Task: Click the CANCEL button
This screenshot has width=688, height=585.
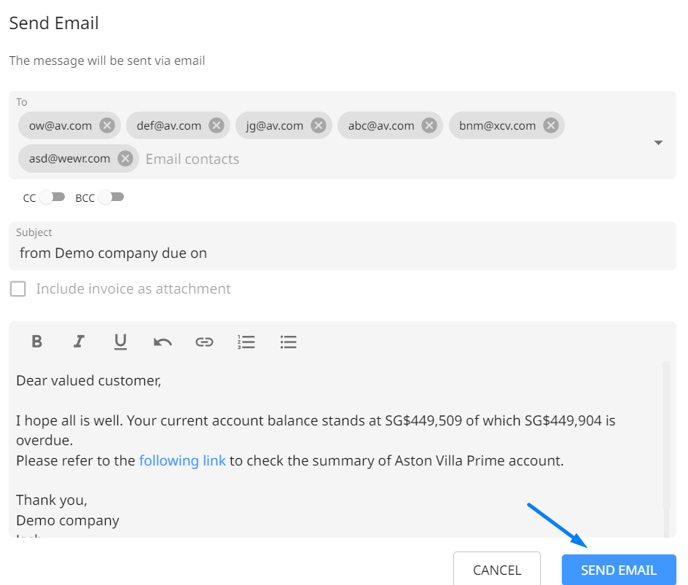Action: pos(497,570)
